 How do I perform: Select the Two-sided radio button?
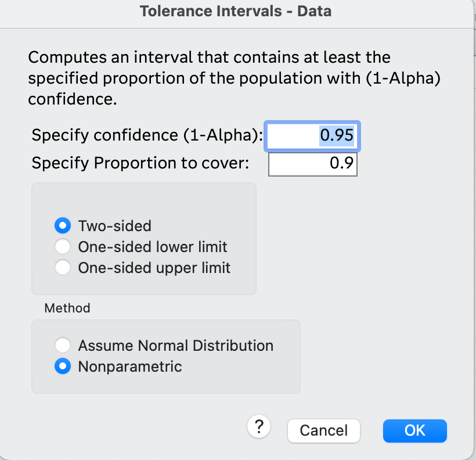(x=62, y=225)
